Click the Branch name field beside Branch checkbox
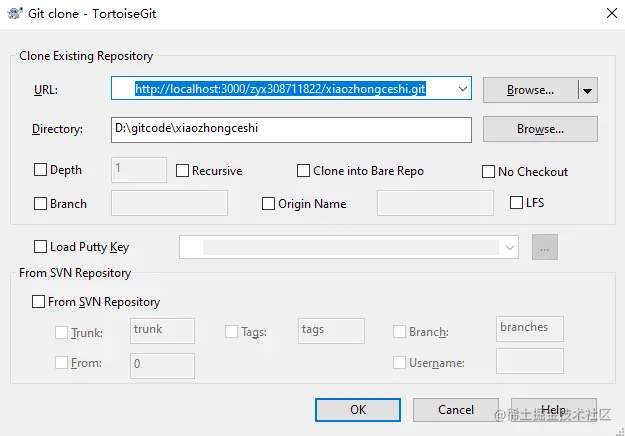Screen dimensions: 625x436 [169, 203]
